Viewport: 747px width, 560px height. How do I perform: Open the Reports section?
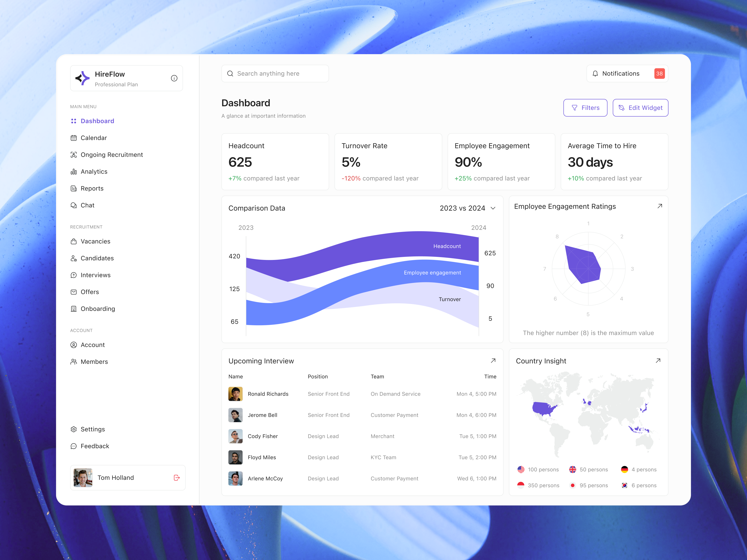pyautogui.click(x=92, y=188)
